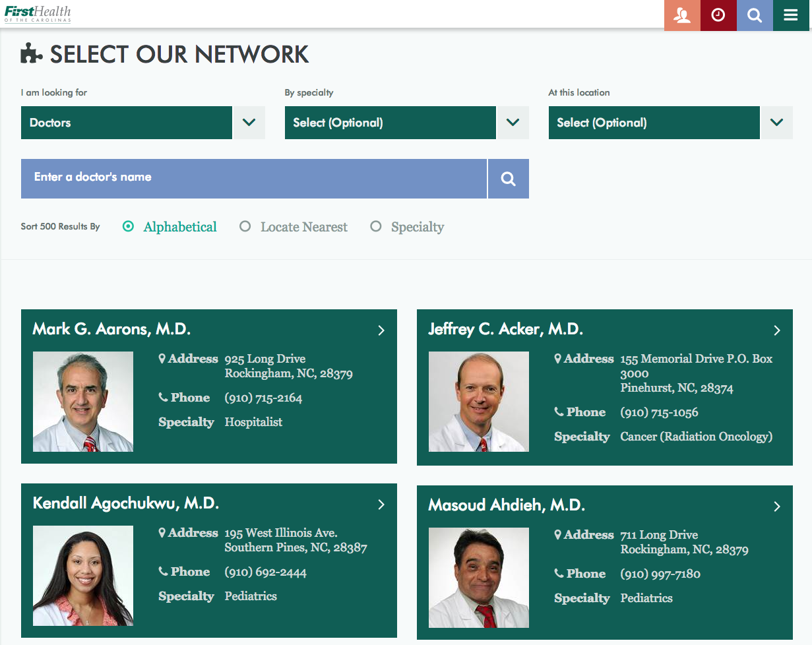Click the location pin icon on Mark G. Aarons card
The width and height of the screenshot is (812, 645).
point(162,358)
